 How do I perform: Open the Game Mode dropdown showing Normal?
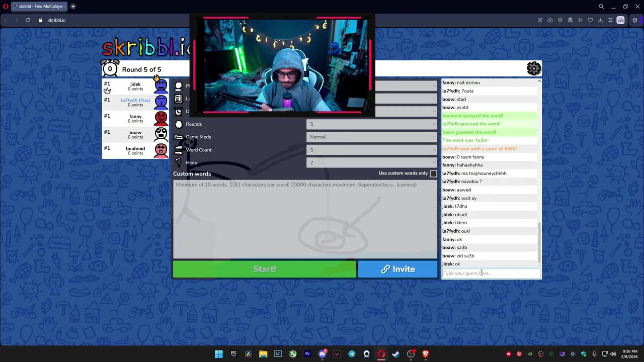[x=372, y=137]
